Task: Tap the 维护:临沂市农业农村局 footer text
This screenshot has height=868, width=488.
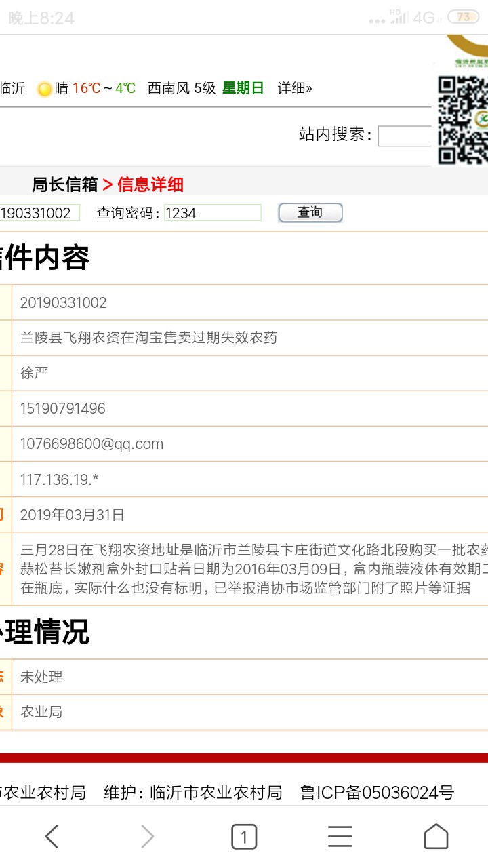Action: [193, 792]
